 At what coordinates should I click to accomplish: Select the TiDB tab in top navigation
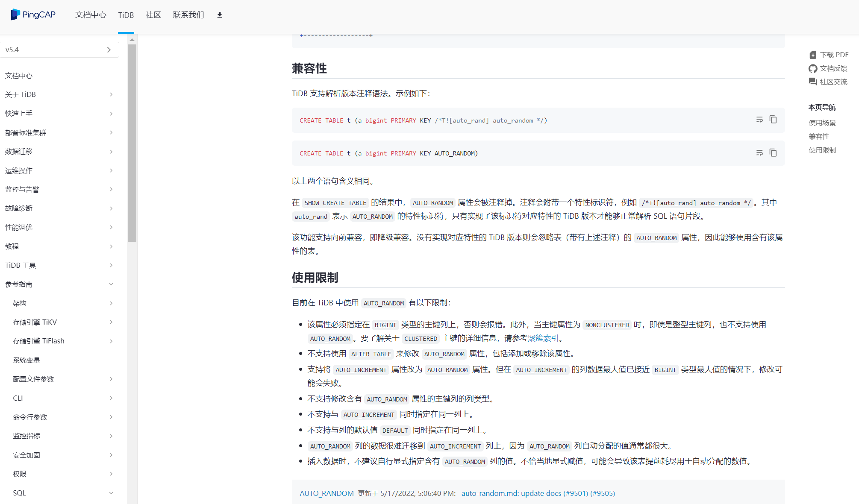point(126,15)
